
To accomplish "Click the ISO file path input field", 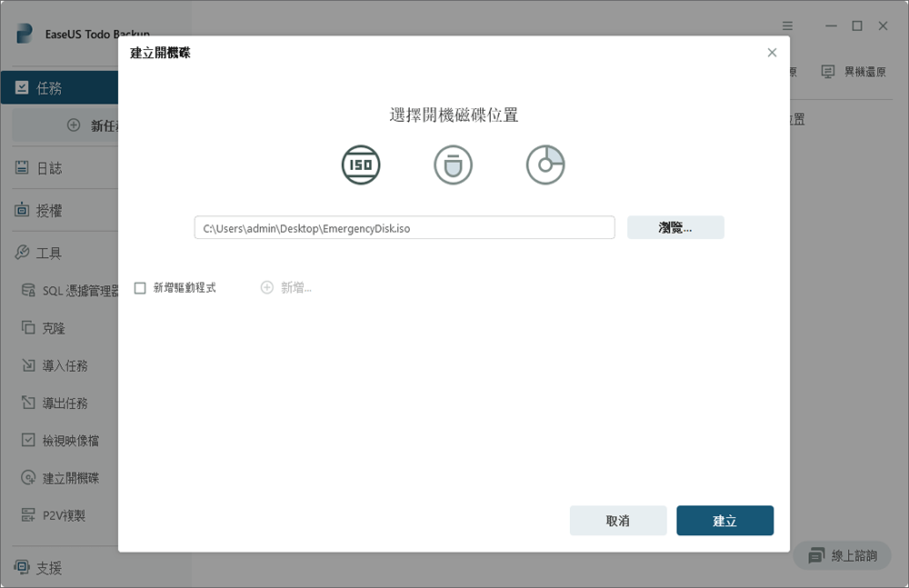I will pyautogui.click(x=405, y=228).
